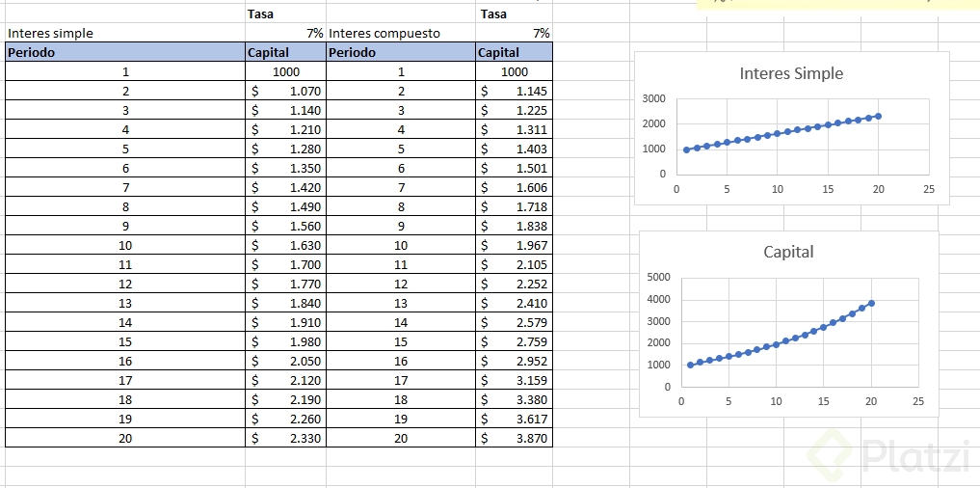
Task: Select the 'Interes simple' label cell
Action: (125, 33)
